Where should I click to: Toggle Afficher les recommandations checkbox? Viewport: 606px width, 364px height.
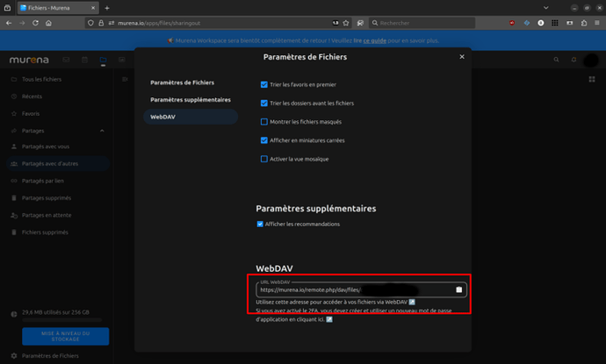[x=260, y=224]
